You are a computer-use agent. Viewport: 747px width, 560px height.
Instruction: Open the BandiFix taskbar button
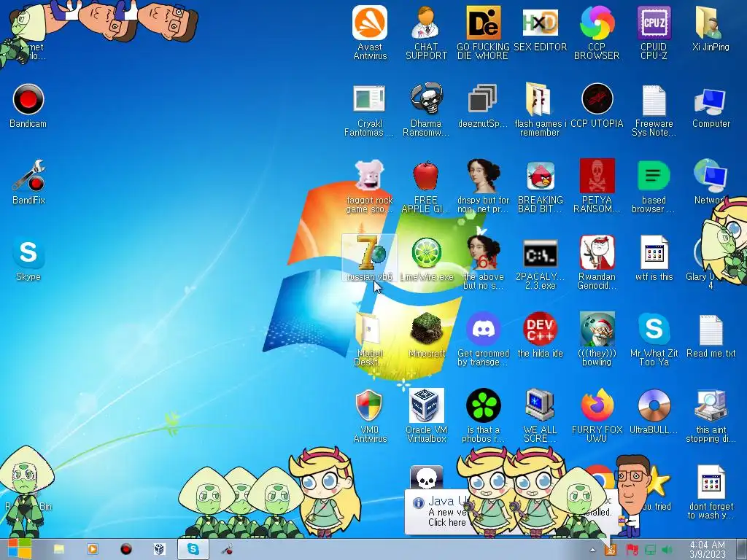pos(227,549)
